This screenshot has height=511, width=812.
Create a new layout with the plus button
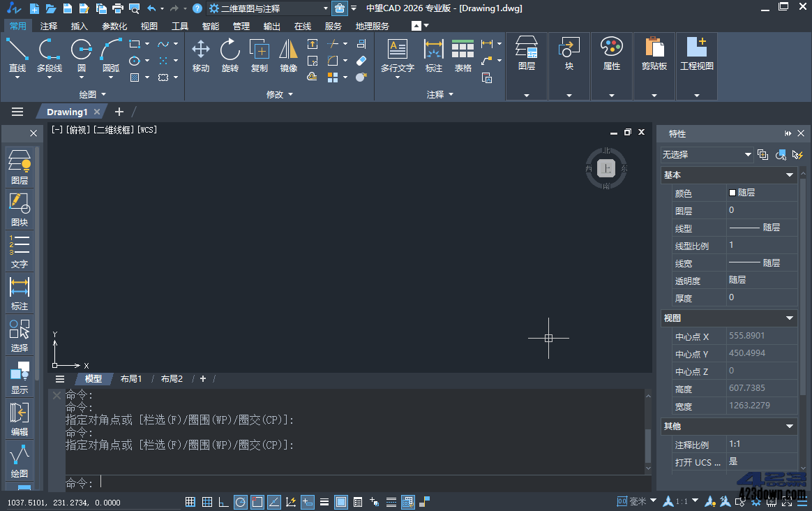pyautogui.click(x=202, y=378)
